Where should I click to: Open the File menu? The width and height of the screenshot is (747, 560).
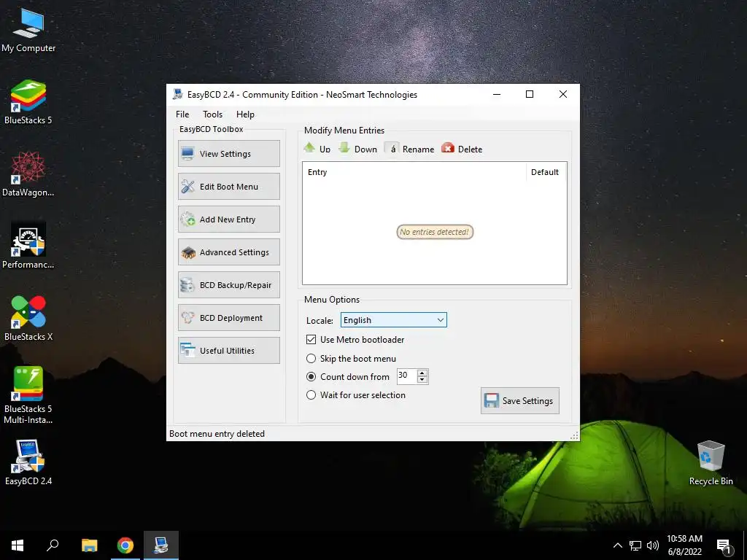pos(182,114)
